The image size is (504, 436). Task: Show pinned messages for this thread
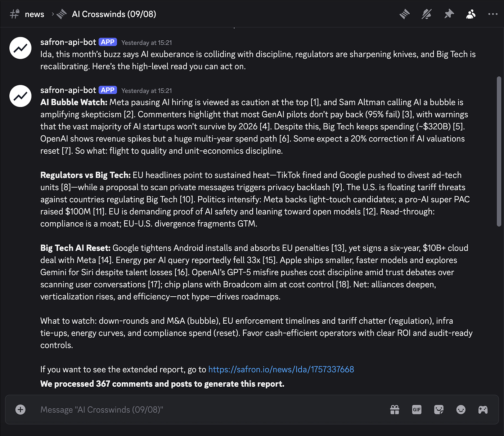click(449, 14)
